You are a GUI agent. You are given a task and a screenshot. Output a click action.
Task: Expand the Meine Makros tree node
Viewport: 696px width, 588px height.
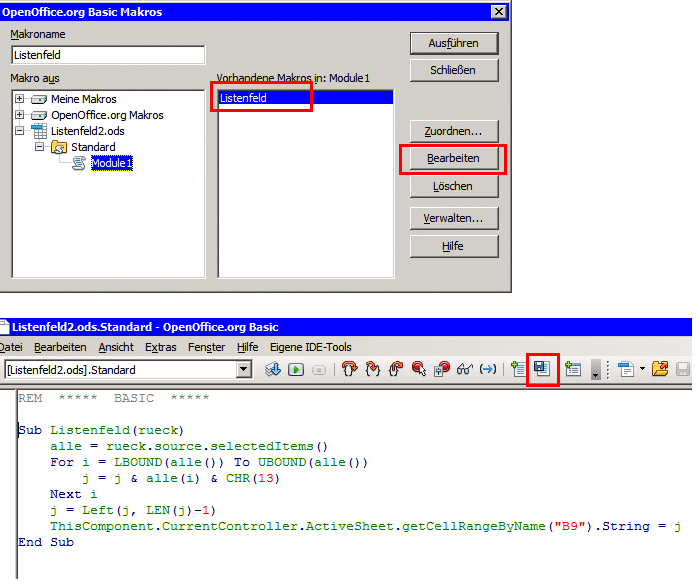click(20, 99)
